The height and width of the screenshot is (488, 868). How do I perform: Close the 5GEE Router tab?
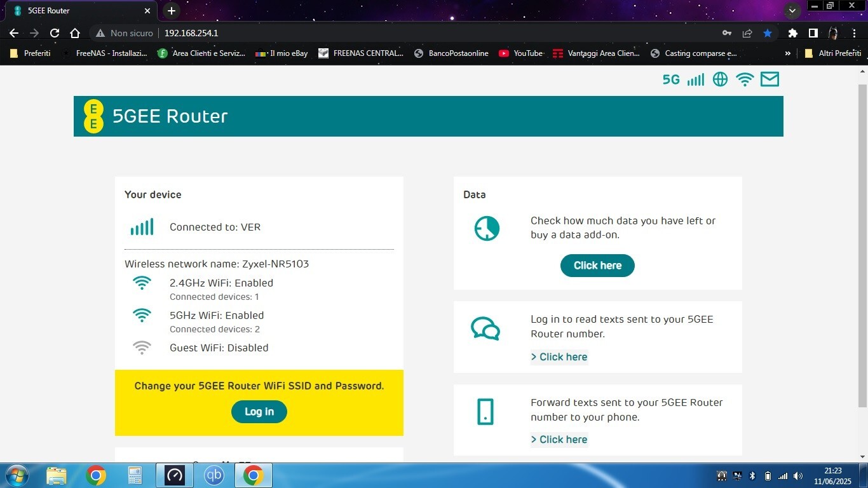[x=147, y=11]
